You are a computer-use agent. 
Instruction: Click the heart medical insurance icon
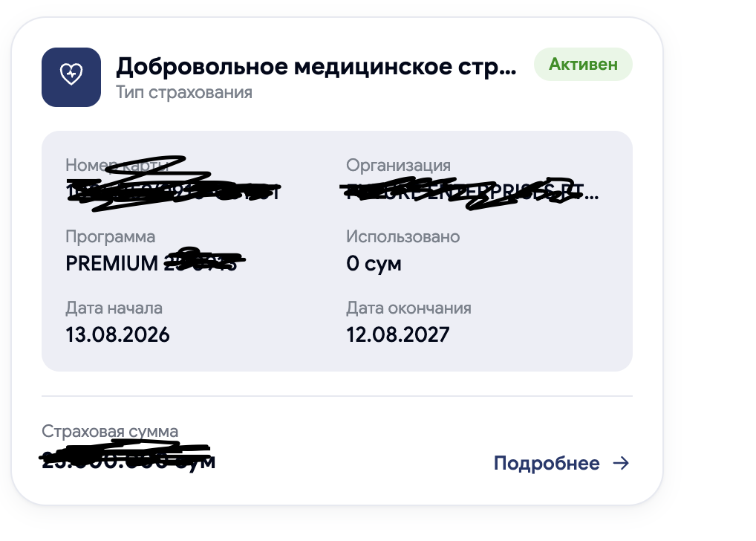click(71, 77)
